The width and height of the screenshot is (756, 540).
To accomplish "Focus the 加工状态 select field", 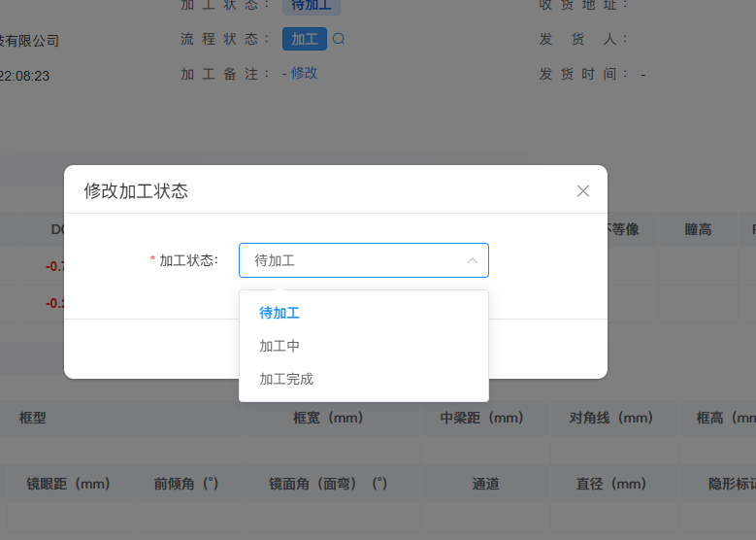I will [x=353, y=260].
